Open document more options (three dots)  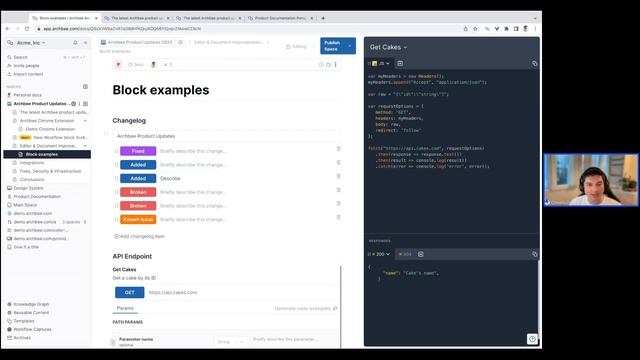point(336,64)
